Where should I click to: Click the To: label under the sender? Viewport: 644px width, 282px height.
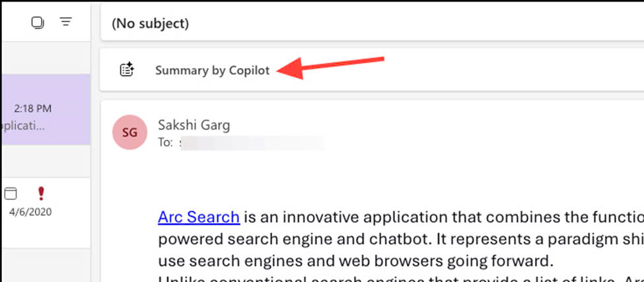pos(166,144)
